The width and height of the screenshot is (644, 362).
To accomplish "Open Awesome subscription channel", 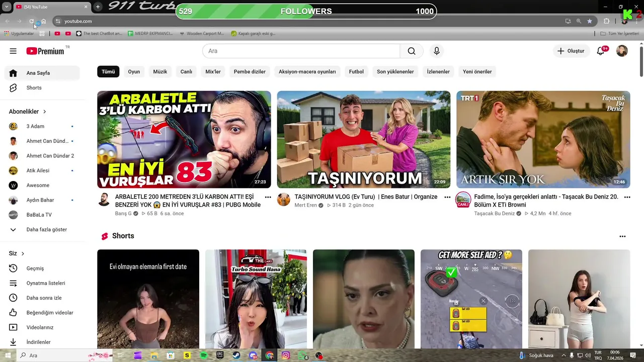I will pyautogui.click(x=42, y=186).
